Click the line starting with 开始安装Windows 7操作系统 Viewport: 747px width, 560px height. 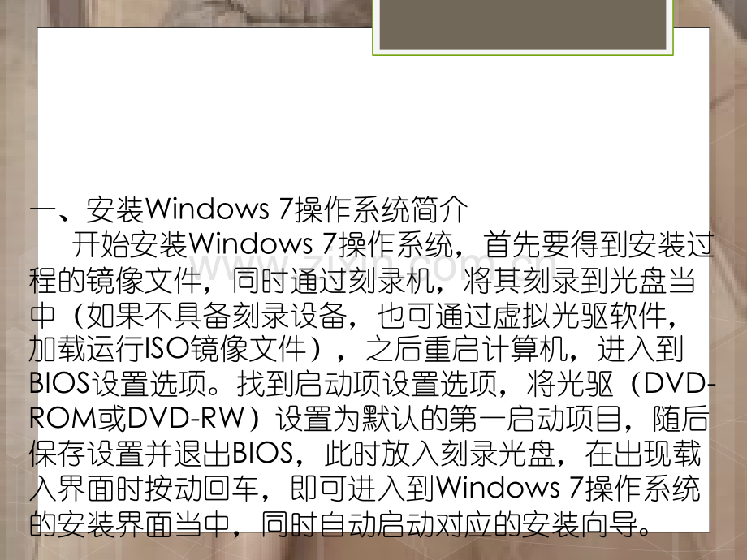[392, 245]
